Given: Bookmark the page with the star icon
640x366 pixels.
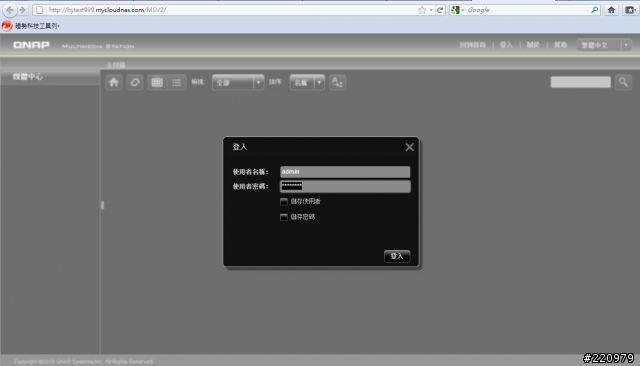Looking at the screenshot, I should coord(422,10).
